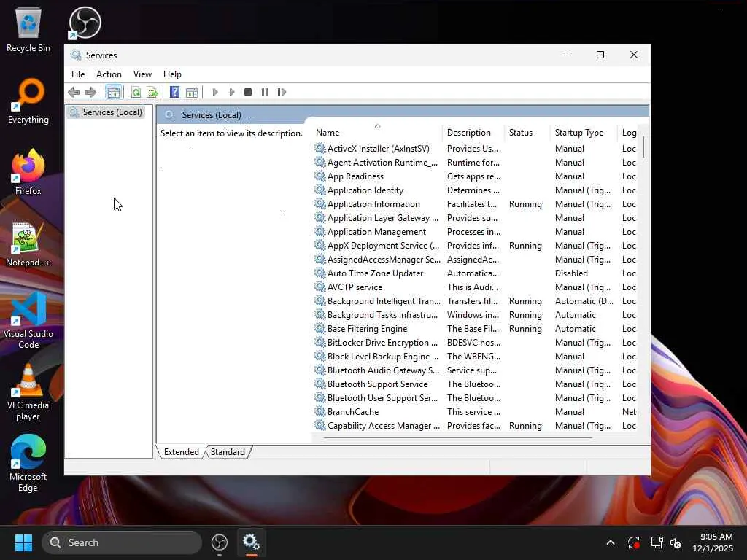Click the horizontal scrollbar under the services list
The image size is (747, 560).
[457, 437]
